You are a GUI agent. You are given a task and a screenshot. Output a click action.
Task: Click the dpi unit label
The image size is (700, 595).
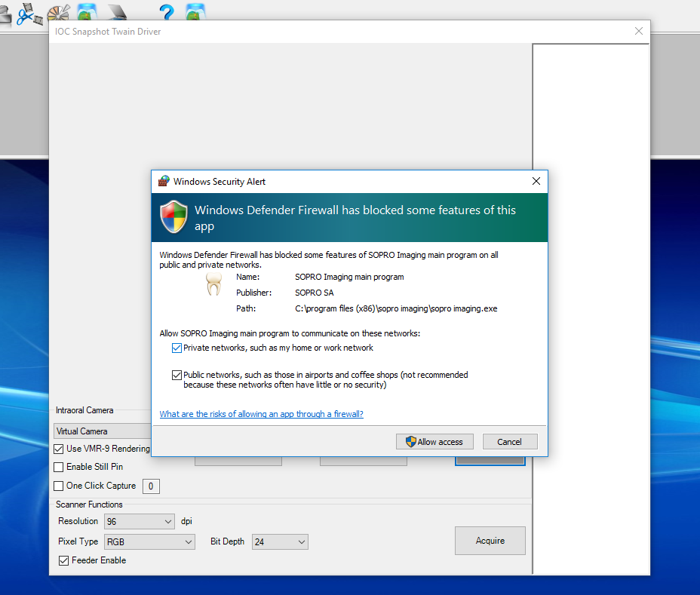coord(186,521)
